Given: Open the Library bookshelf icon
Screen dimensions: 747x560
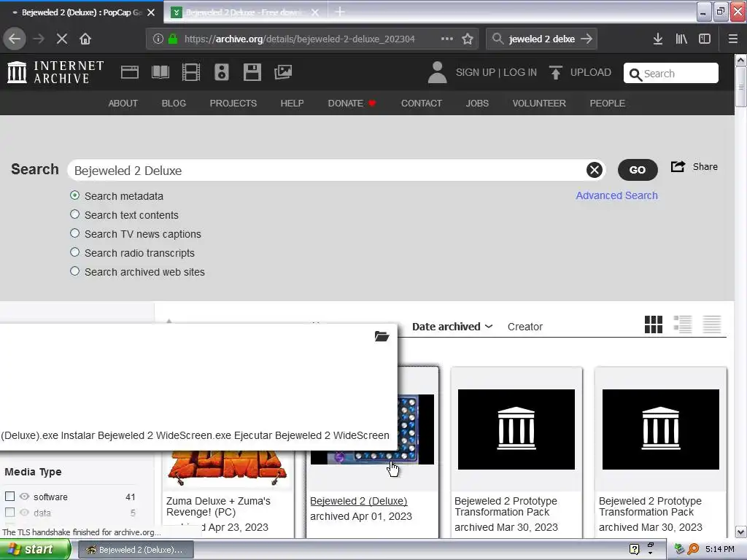Looking at the screenshot, I should pyautogui.click(x=681, y=39).
